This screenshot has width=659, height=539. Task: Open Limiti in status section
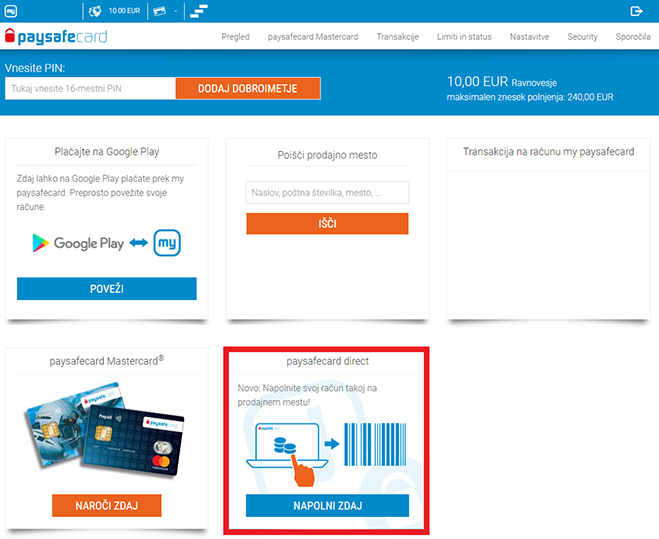point(464,37)
